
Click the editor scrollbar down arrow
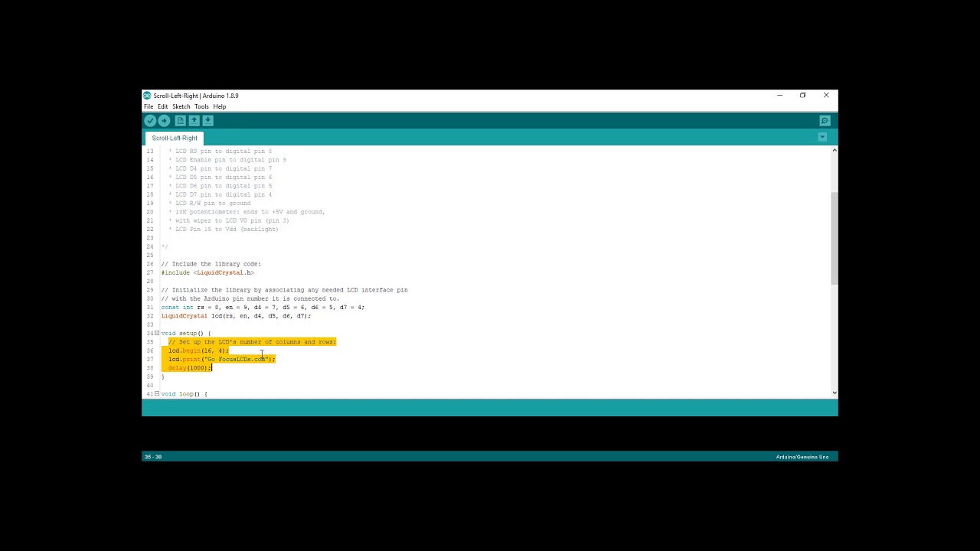834,393
